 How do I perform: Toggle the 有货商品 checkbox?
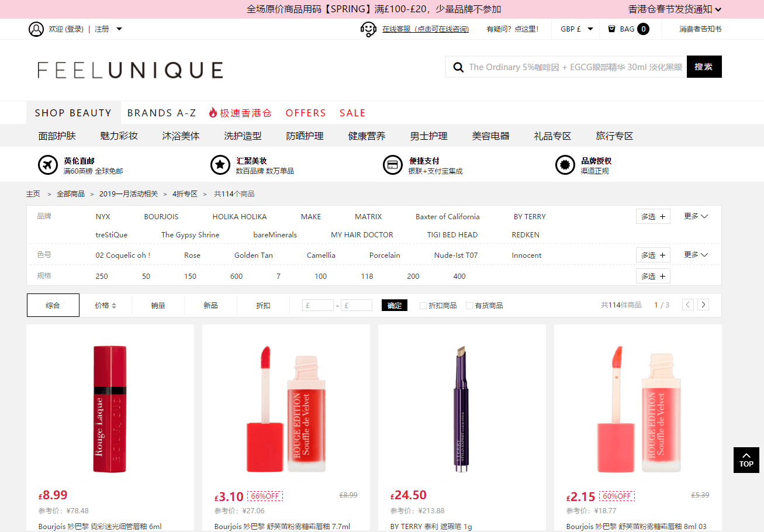pyautogui.click(x=469, y=306)
